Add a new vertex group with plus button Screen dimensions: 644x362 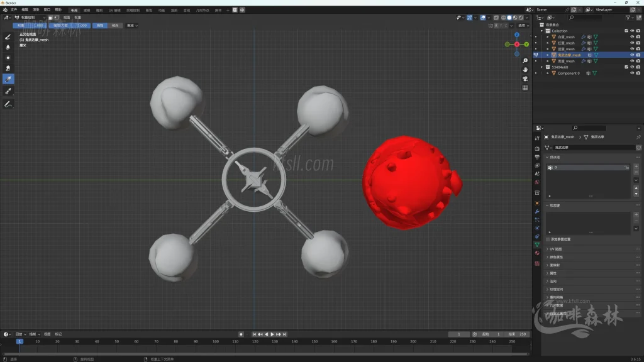coord(636,167)
